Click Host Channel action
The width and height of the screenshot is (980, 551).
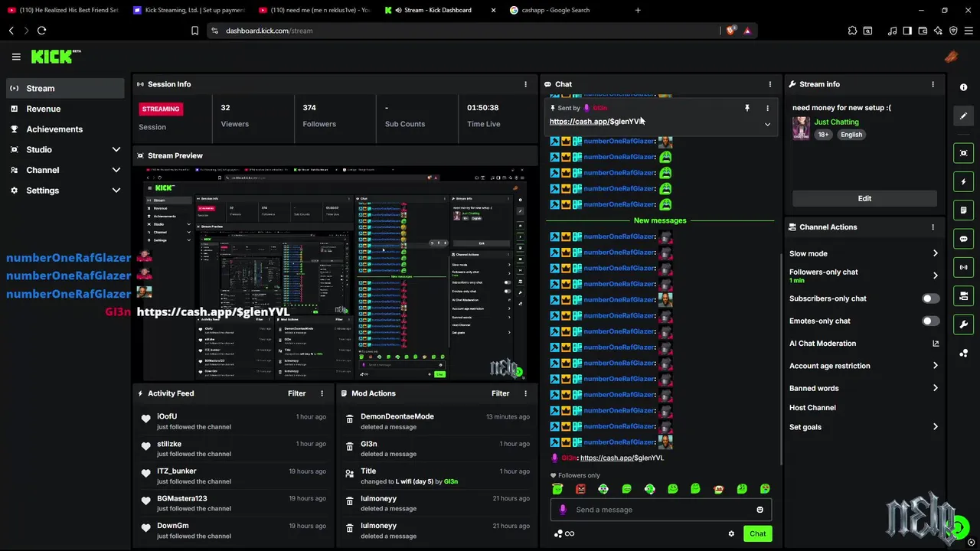(x=812, y=408)
